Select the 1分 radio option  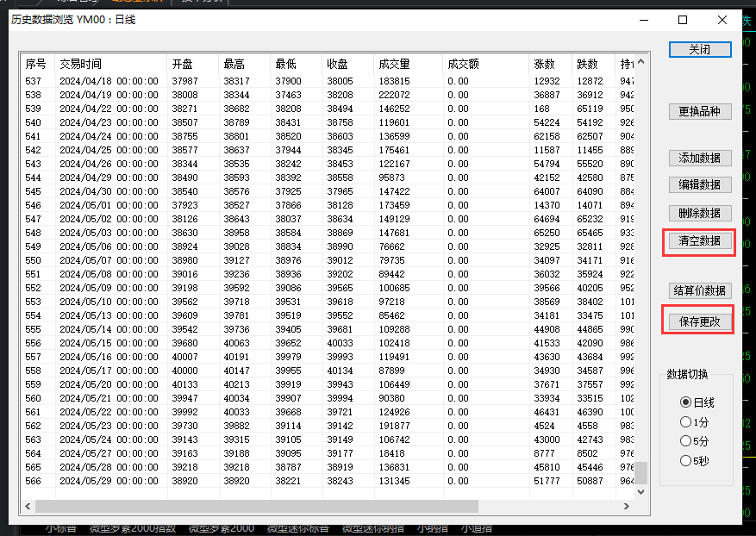[x=694, y=422]
